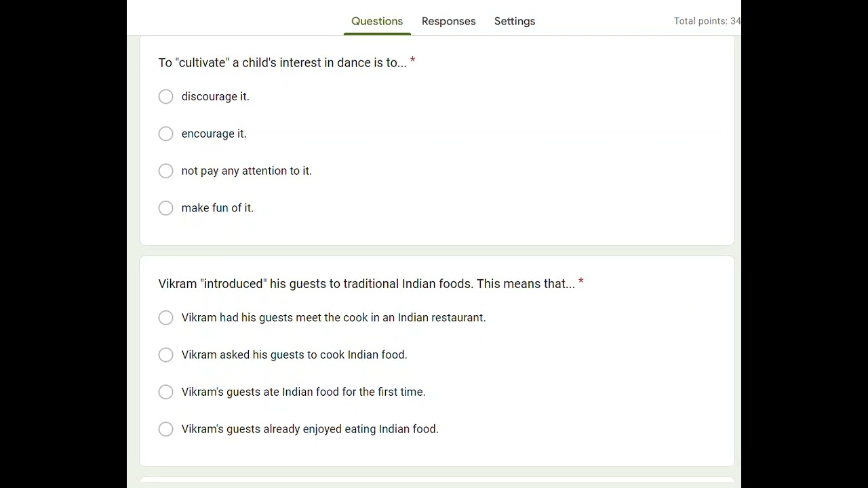Click the Vikram 'introduced' question title
Image resolution: width=868 pixels, height=488 pixels.
366,284
